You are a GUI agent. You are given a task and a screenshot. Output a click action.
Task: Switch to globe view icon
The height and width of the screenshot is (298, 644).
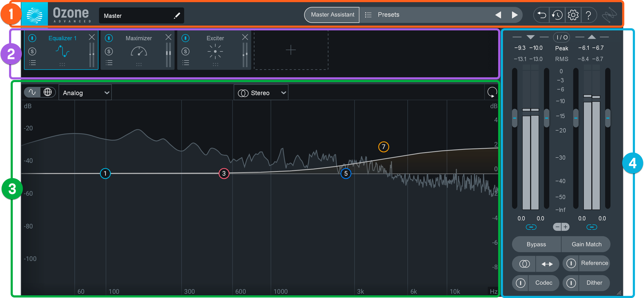(x=48, y=92)
